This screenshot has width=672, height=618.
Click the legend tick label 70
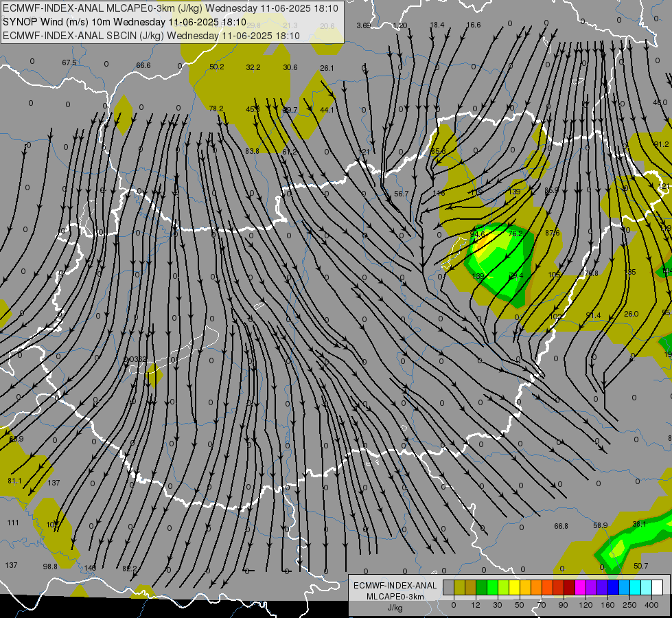542,605
